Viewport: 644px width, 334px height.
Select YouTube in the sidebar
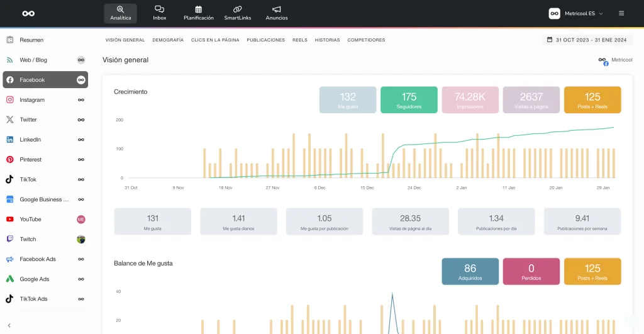click(30, 219)
